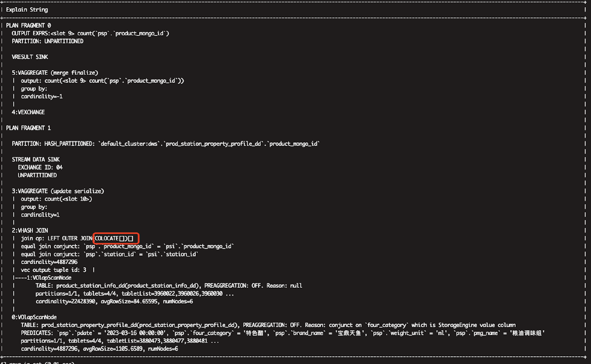Click 'cardinality=22428390' text
Image resolution: width=591 pixels, height=364 pixels.
point(65,301)
